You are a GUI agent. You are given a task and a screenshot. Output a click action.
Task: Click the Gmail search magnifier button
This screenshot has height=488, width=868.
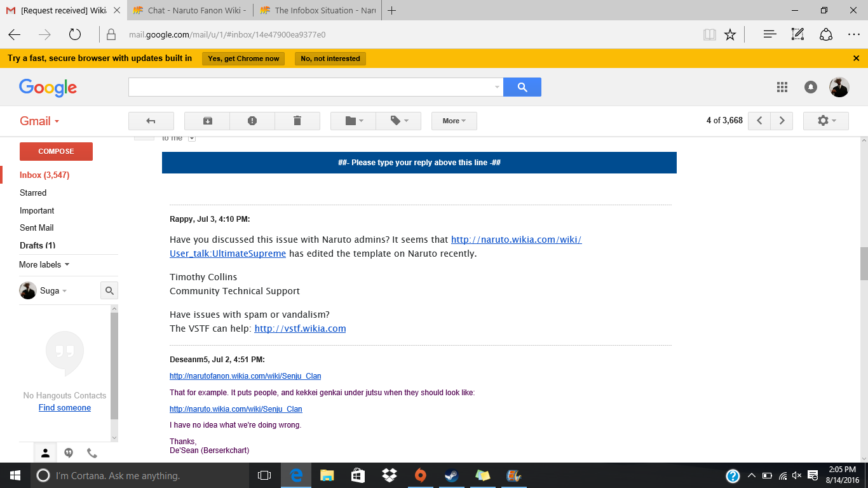522,87
